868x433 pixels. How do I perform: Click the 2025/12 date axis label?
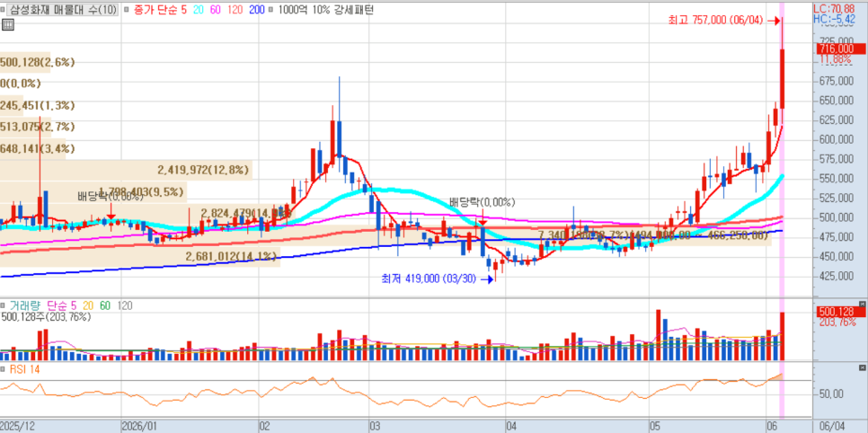pos(18,427)
